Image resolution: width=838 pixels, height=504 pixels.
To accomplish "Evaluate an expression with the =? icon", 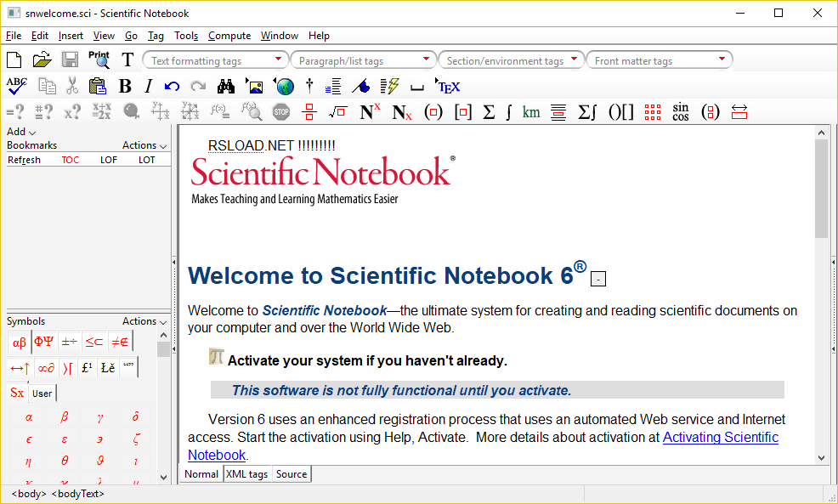I will point(16,111).
